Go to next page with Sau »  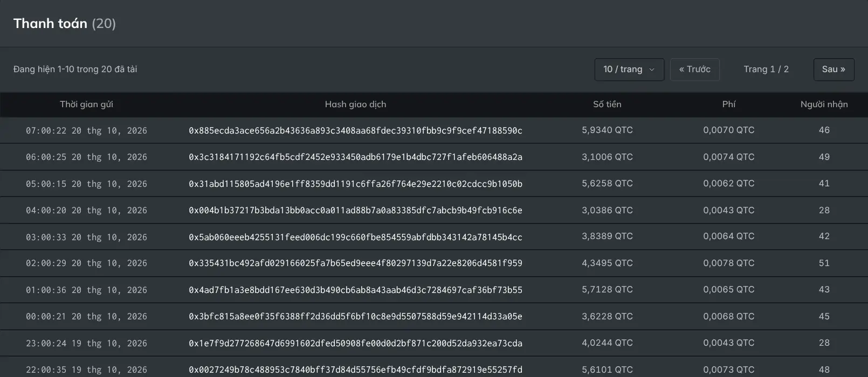point(833,69)
